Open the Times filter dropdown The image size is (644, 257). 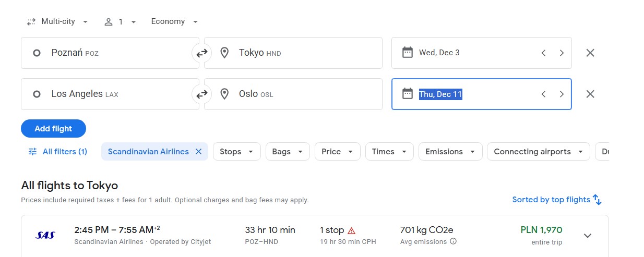click(x=389, y=152)
